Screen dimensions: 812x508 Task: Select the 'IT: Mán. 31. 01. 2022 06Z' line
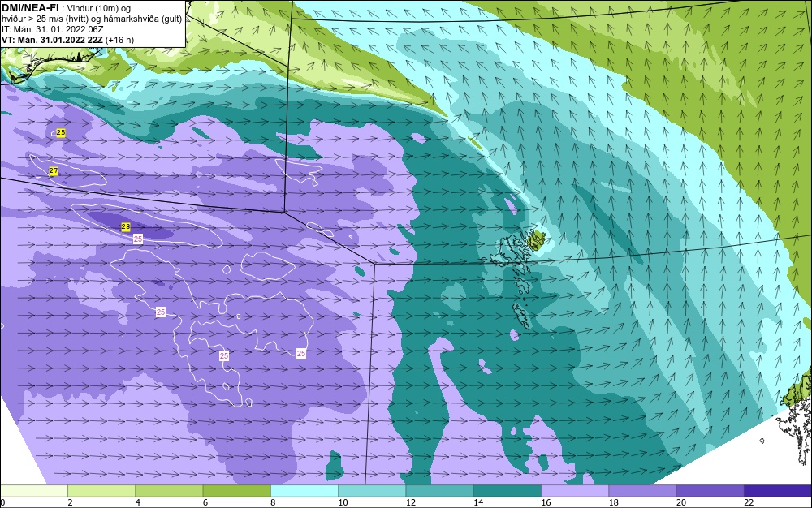[x=53, y=29]
